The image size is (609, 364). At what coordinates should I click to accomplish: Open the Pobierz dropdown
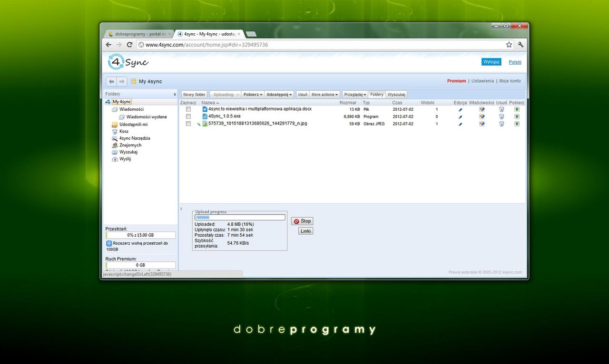pos(253,95)
